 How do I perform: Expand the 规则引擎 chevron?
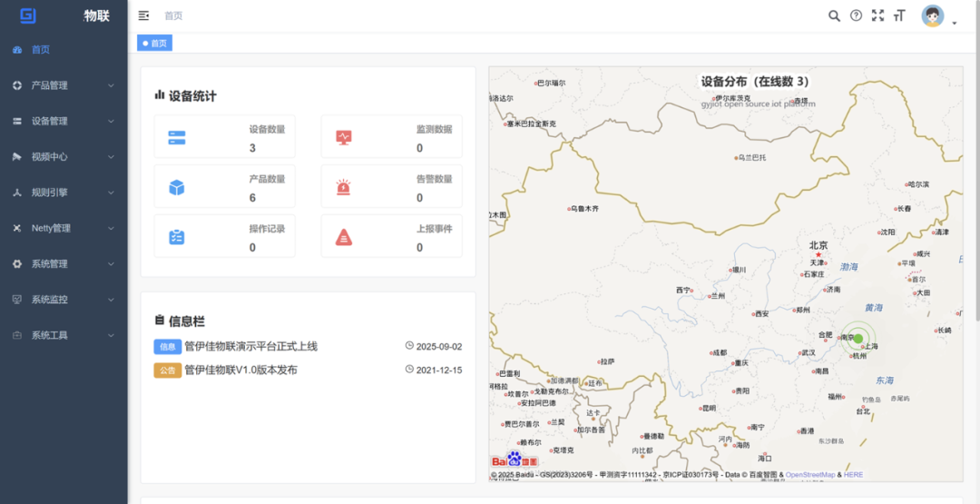pyautogui.click(x=112, y=193)
